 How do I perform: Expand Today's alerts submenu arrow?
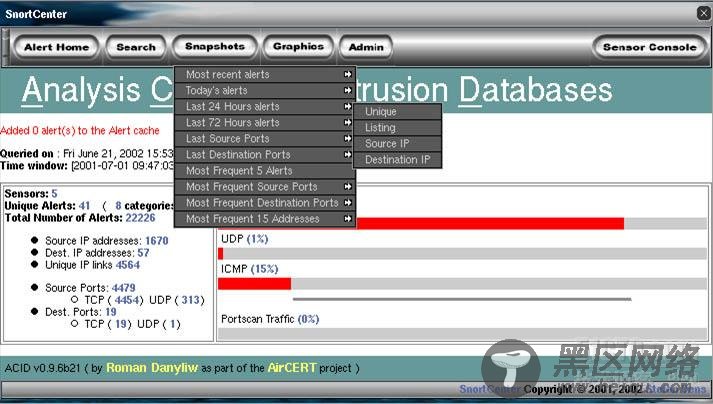pos(348,90)
